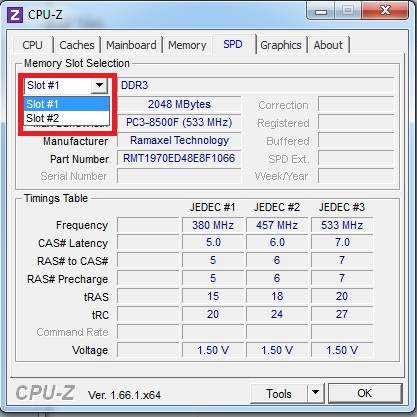View the Memory tab
This screenshot has height=417, width=417.
pos(187,45)
